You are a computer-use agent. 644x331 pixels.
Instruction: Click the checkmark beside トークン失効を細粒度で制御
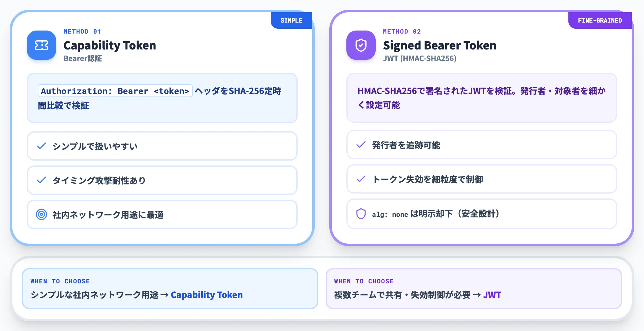click(x=361, y=179)
